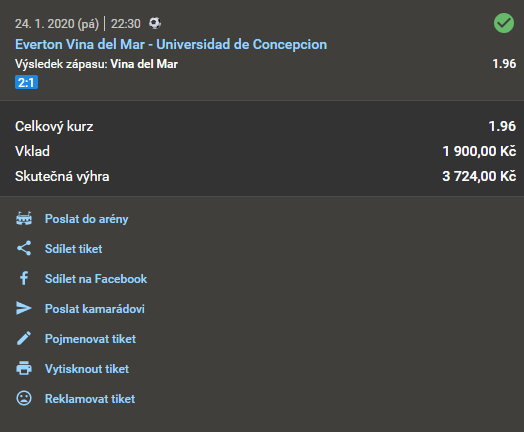Open Reklamovat tiket complaint option
The image size is (524, 432).
[90, 399]
